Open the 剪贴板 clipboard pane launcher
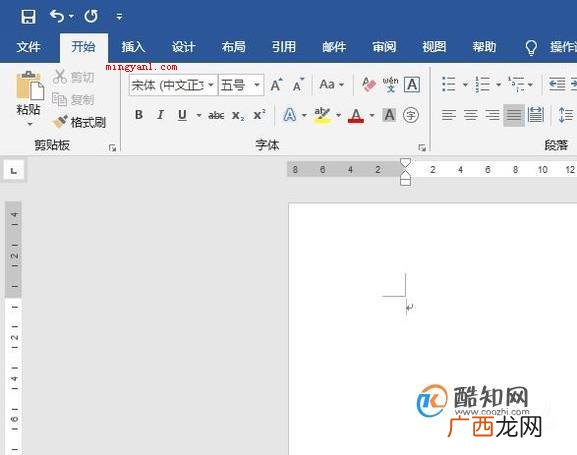This screenshot has width=577, height=455. point(112,148)
